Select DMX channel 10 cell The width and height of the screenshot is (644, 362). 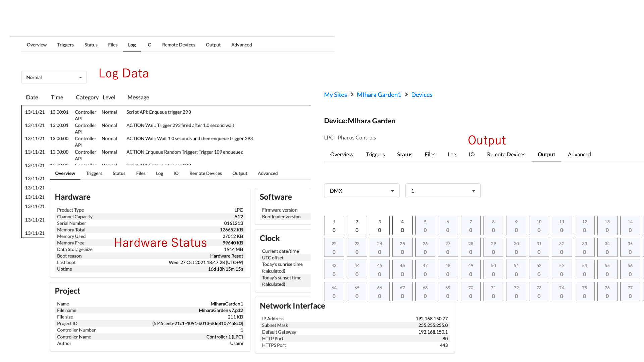[539, 225]
